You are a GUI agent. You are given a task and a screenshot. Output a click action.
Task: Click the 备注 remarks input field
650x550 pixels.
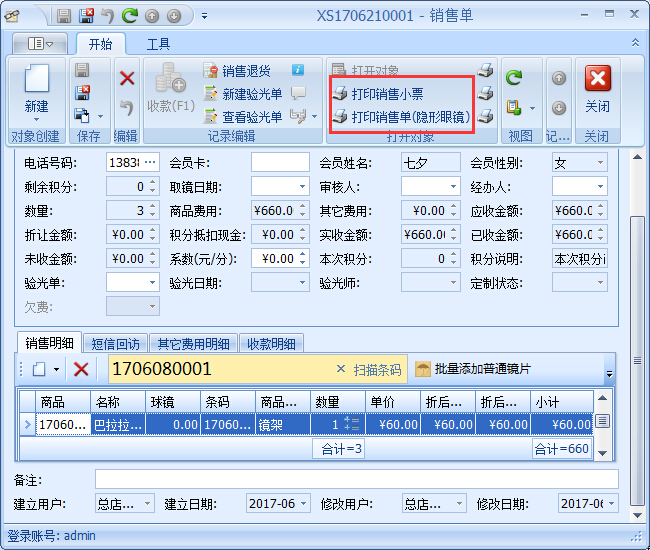[357, 479]
